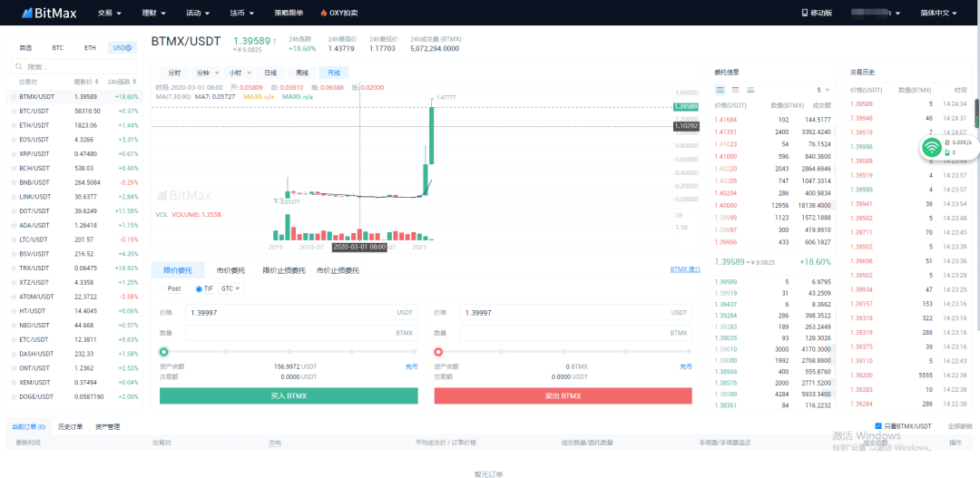Click 充币 link under buy form
Viewport: 980px width, 478px height.
(412, 366)
